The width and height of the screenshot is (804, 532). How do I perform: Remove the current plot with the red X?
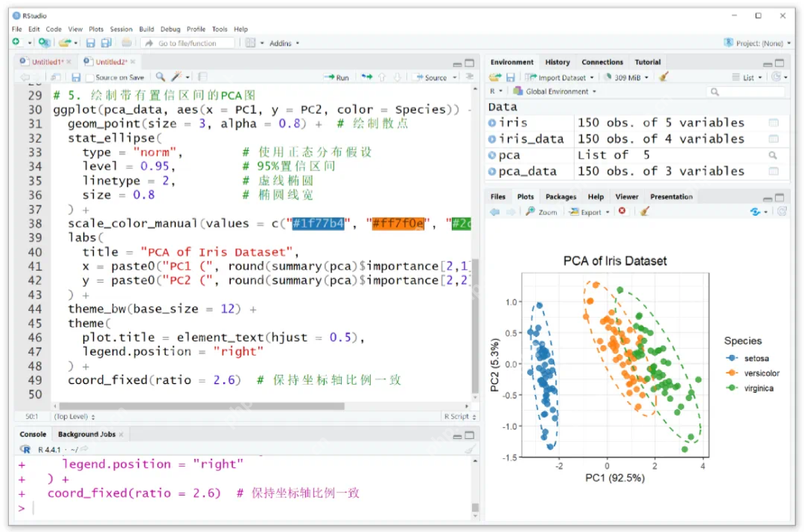coord(622,211)
